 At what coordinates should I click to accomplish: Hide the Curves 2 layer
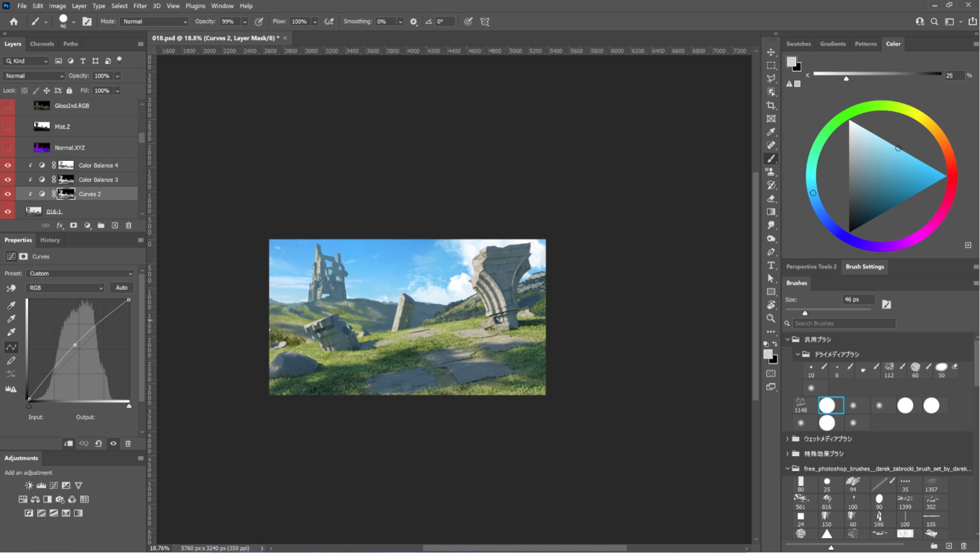click(x=7, y=194)
